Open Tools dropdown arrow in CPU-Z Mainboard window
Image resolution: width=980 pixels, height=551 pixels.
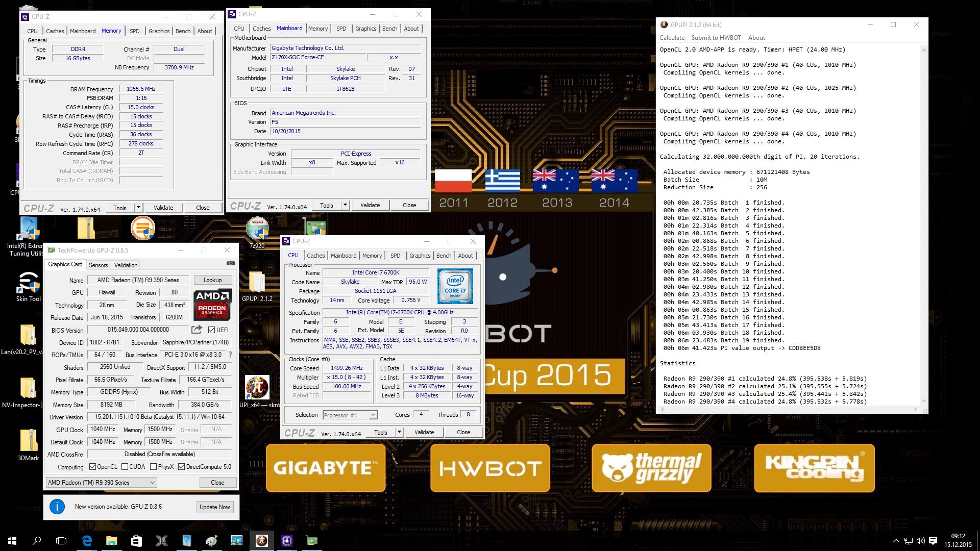[345, 205]
